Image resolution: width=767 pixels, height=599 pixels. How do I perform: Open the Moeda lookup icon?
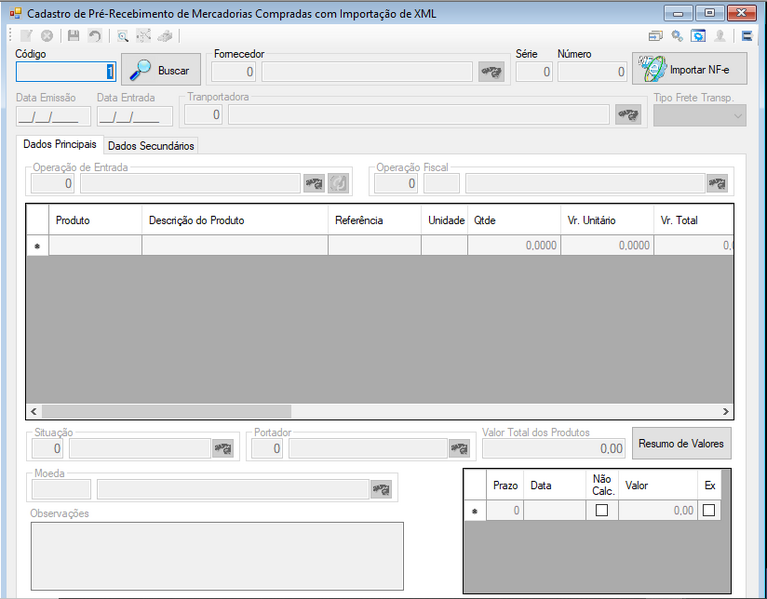(381, 489)
